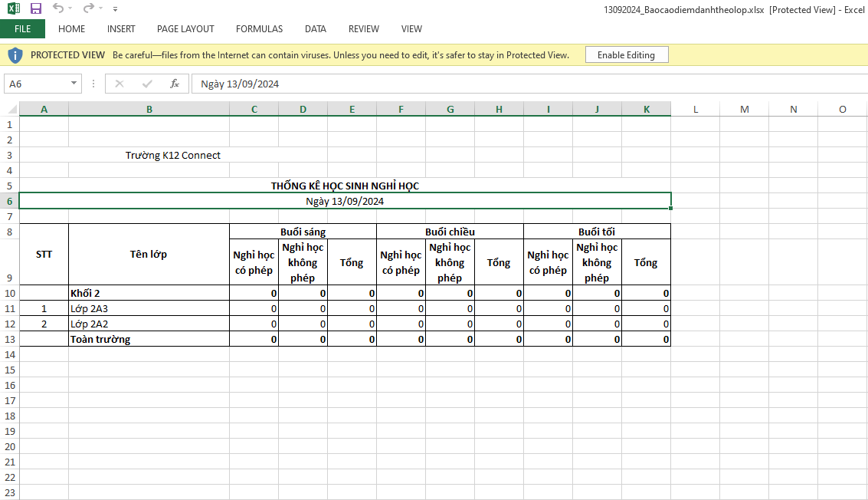The image size is (868, 500).
Task: Click the Select All corner triangle
Action: (x=10, y=110)
